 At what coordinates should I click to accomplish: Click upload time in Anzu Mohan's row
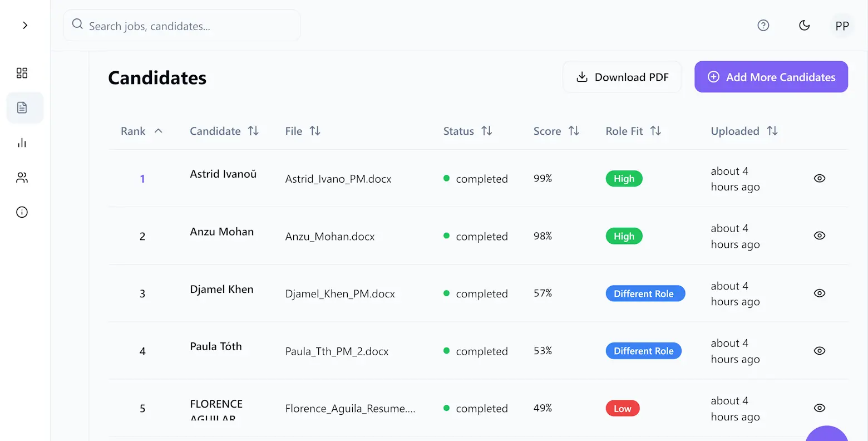(x=735, y=236)
